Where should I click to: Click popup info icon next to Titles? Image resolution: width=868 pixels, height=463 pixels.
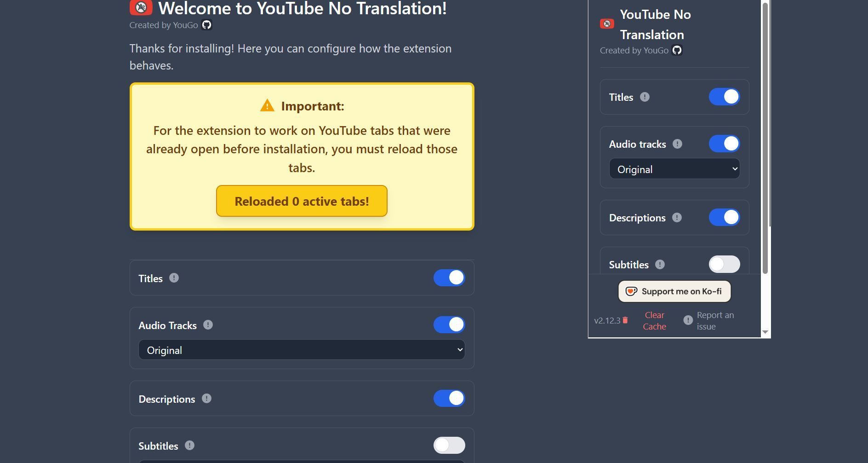click(645, 97)
